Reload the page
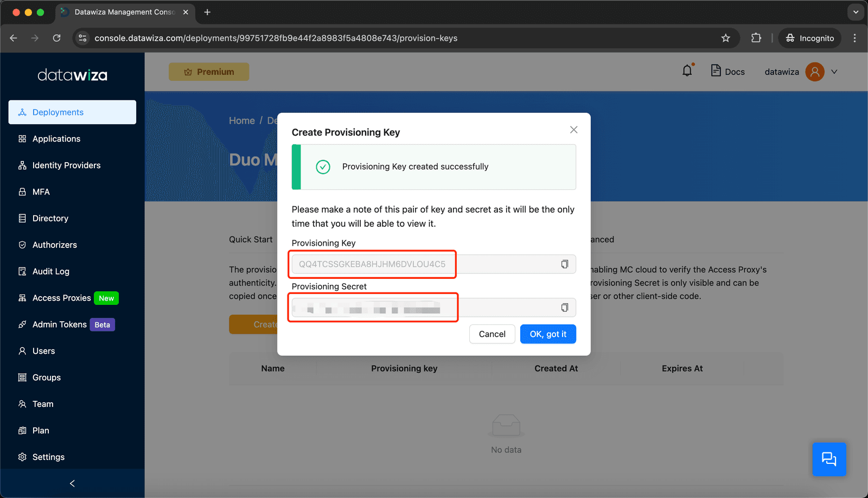Viewport: 868px width, 498px height. point(56,38)
